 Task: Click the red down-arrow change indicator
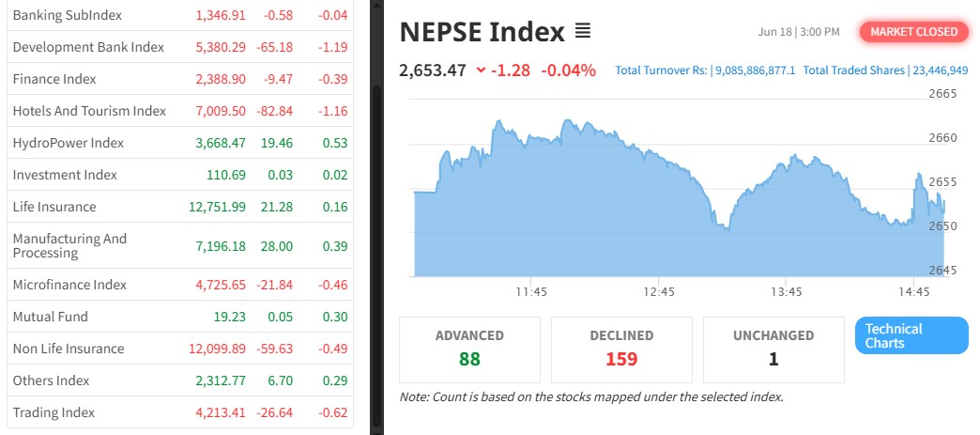[x=482, y=70]
